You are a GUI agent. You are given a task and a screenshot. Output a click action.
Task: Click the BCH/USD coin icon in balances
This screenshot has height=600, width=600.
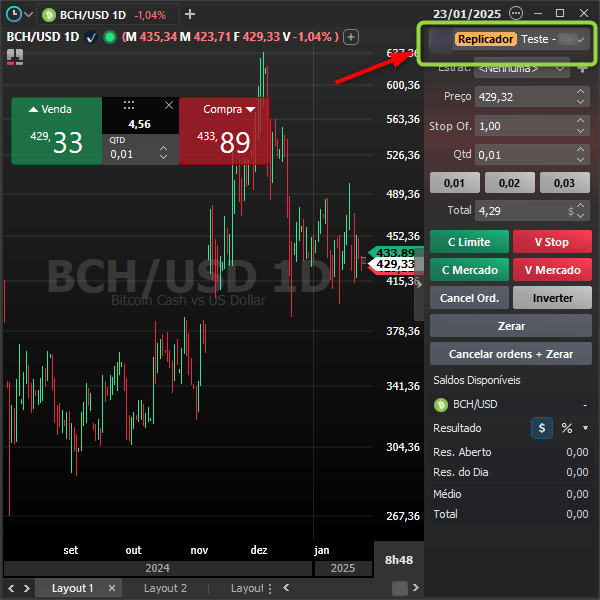(441, 404)
